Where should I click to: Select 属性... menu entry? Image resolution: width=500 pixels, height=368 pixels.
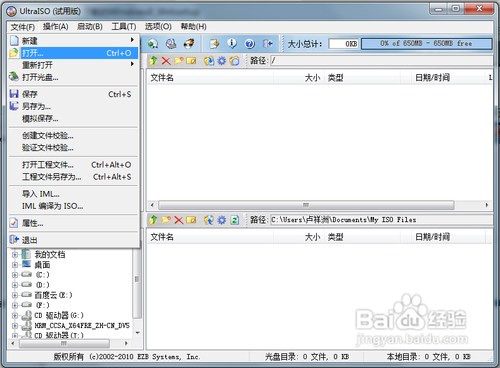coord(73,223)
